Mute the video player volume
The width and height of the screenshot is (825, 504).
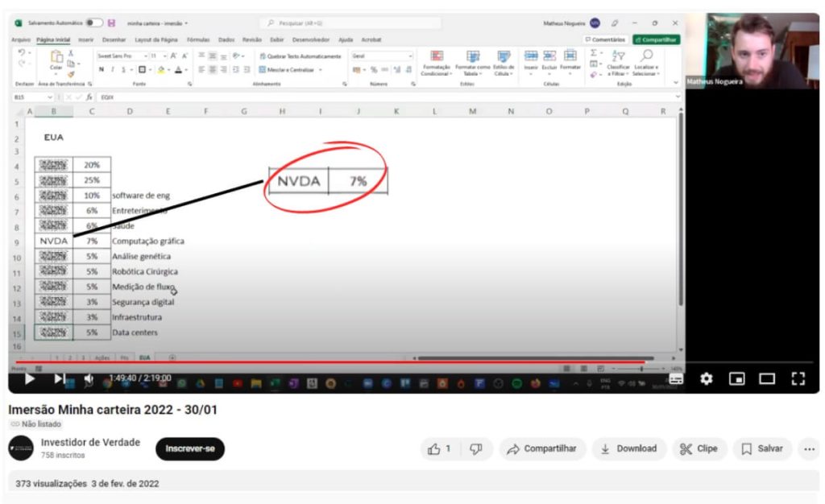[x=89, y=379]
